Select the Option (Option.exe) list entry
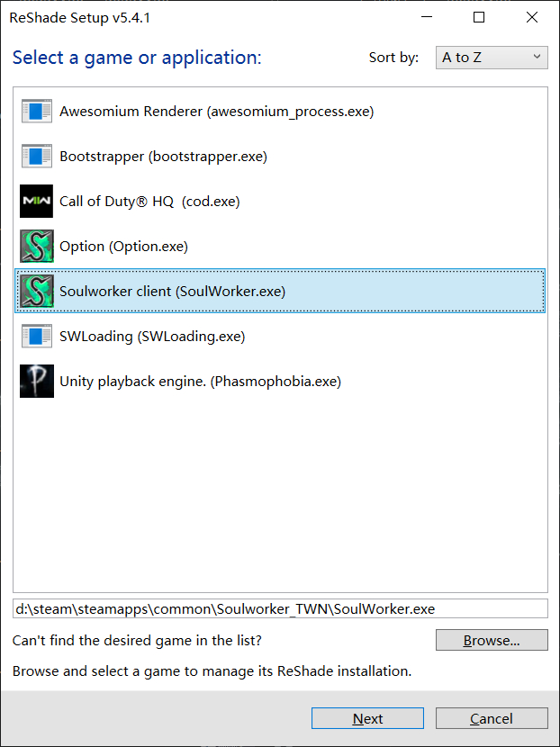The image size is (560, 747). [x=123, y=247]
